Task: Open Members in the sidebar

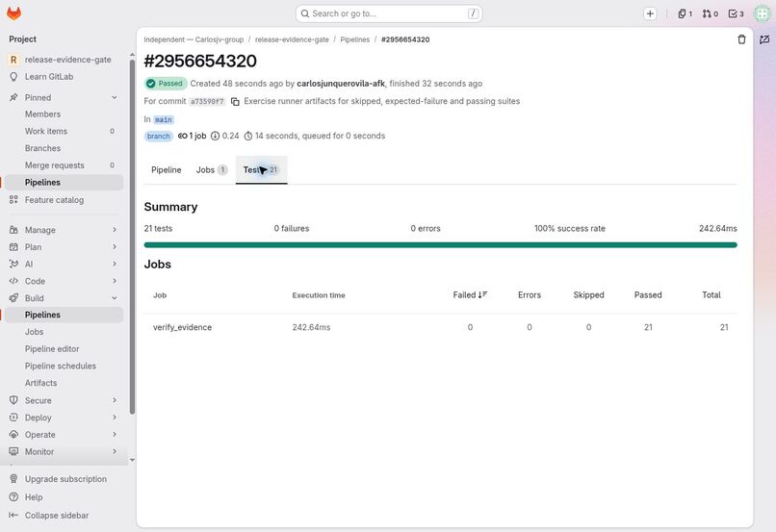Action: [x=65, y=114]
